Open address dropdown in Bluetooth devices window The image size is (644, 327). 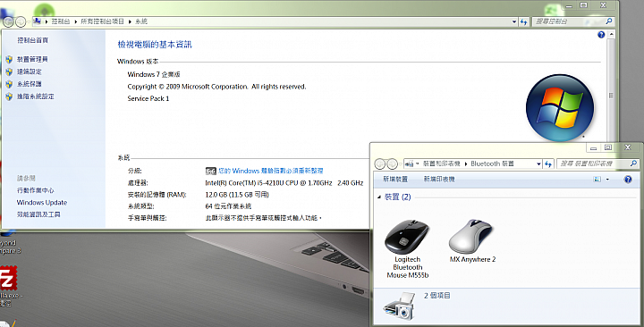pos(538,164)
